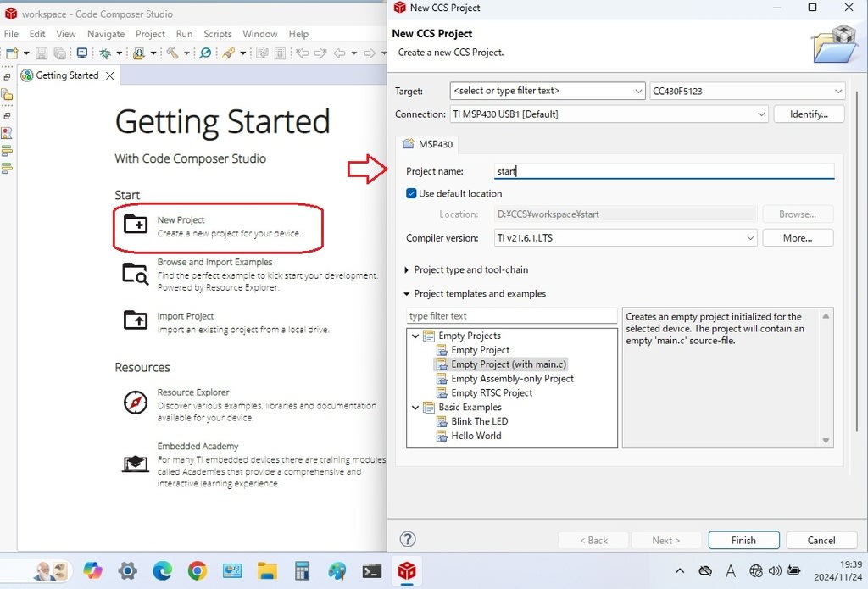Viewport: 868px width, 589px height.
Task: Click the Cancel button
Action: (821, 541)
